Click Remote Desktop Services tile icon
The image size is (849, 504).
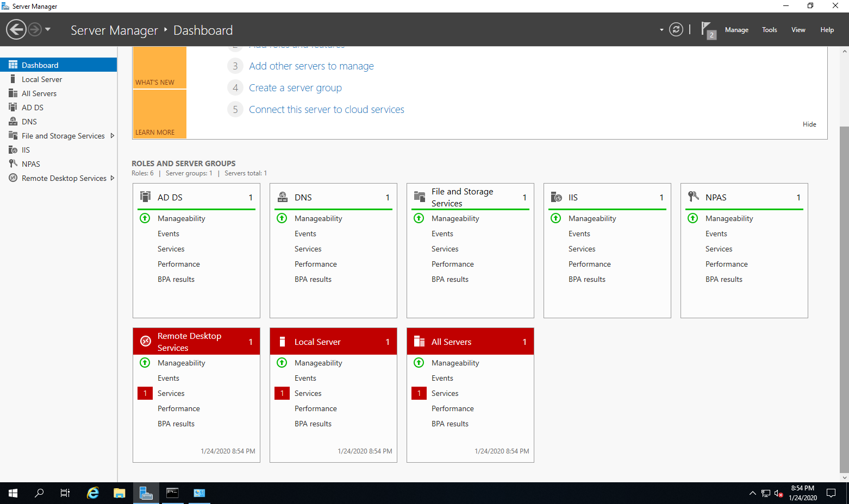pos(146,341)
